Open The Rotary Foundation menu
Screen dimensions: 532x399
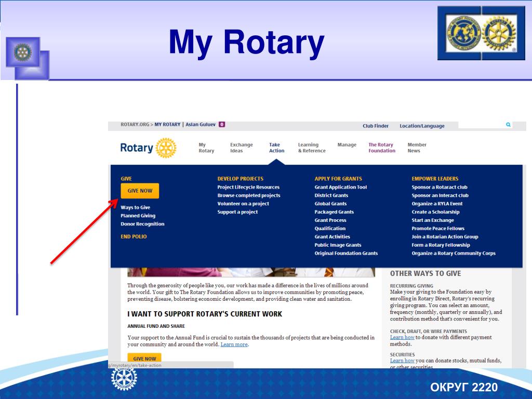coord(382,148)
